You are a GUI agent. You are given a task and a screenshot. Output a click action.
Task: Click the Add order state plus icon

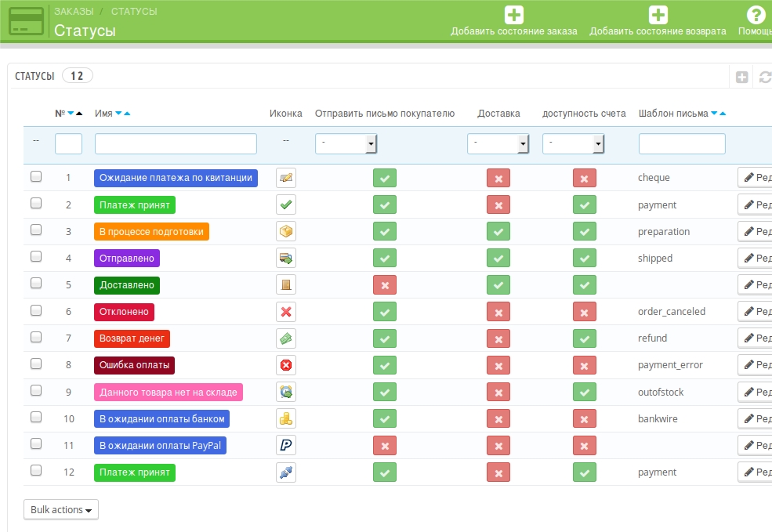(514, 15)
